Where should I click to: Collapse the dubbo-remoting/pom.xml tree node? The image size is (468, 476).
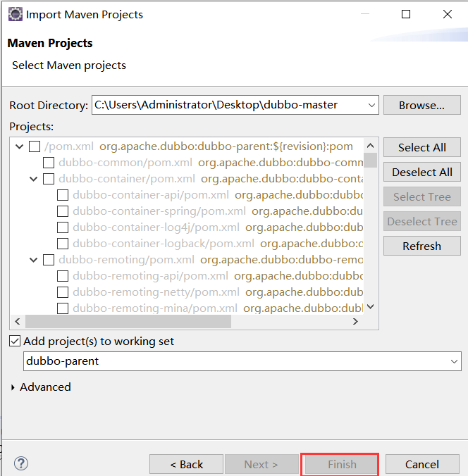point(33,260)
